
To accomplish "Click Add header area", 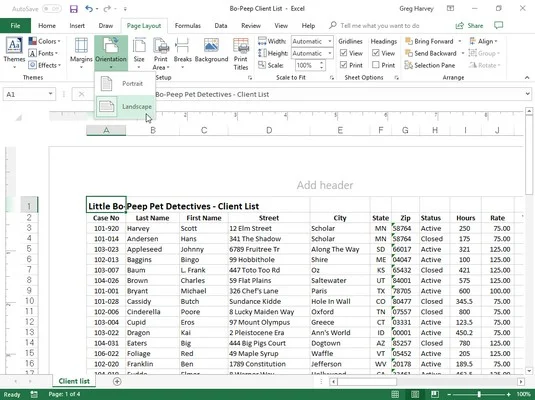I will [325, 185].
